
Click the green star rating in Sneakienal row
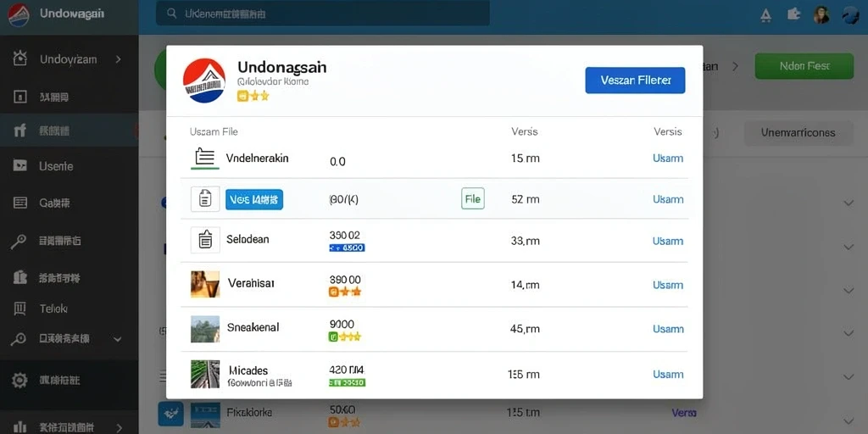click(x=345, y=336)
